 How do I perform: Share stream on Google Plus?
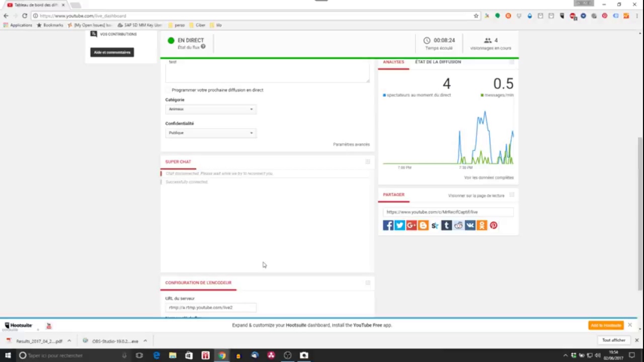click(x=412, y=225)
